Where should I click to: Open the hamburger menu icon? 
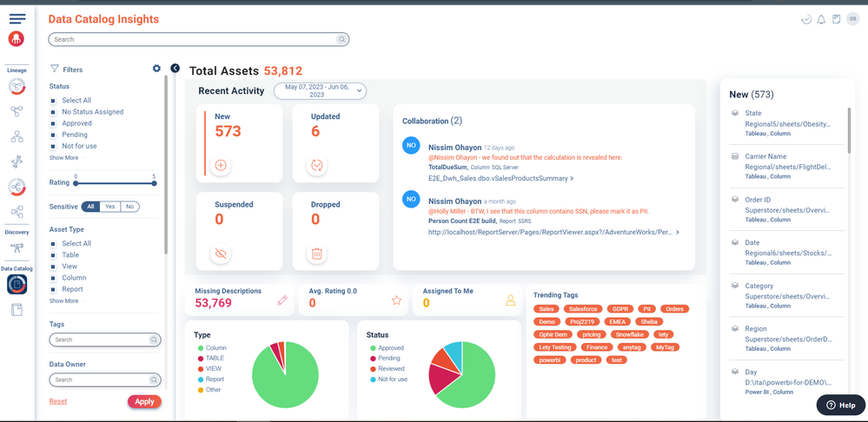click(17, 19)
